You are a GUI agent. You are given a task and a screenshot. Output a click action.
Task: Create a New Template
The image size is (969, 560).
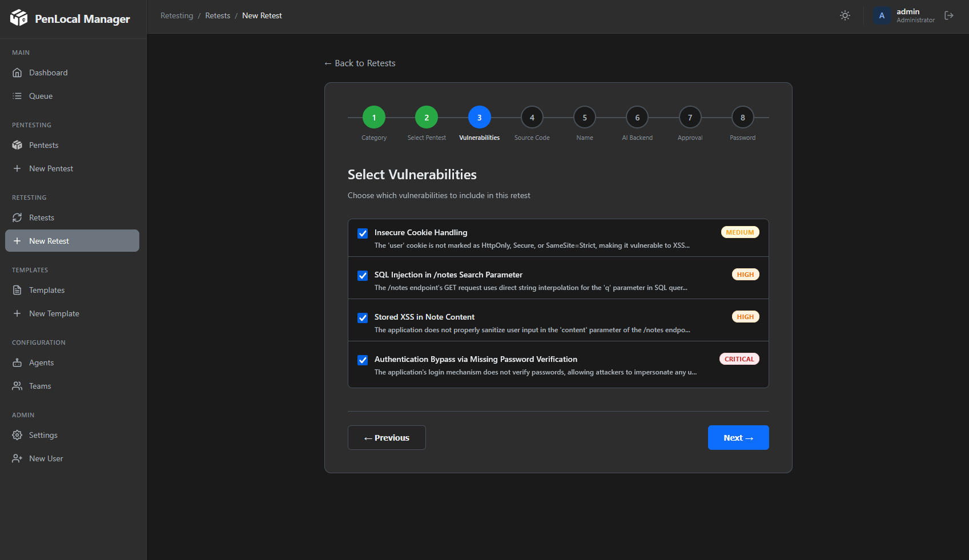pos(54,313)
